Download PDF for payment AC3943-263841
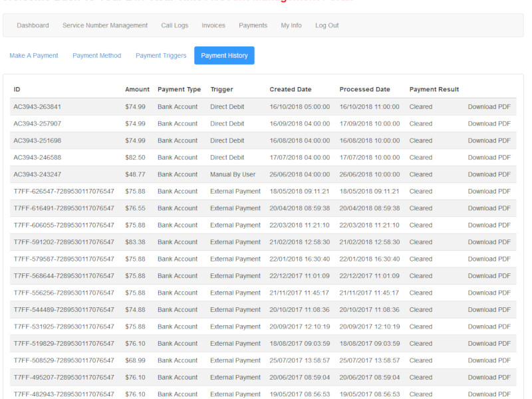The width and height of the screenshot is (532, 399). [489, 106]
